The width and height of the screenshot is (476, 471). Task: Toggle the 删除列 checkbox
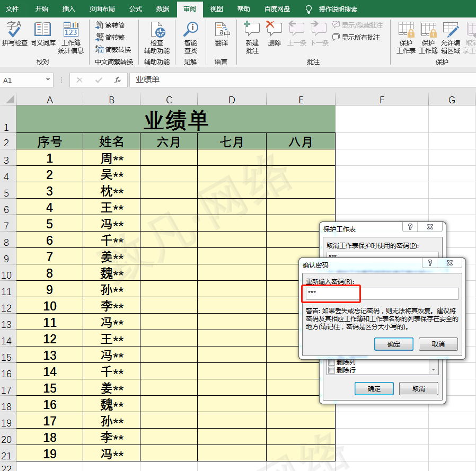pyautogui.click(x=331, y=362)
